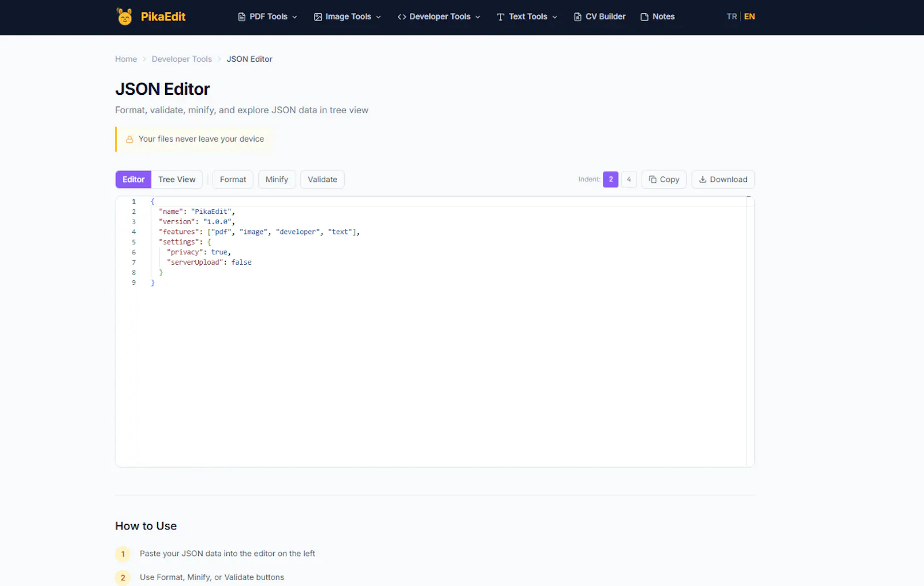Open the PDF Tools menu

pyautogui.click(x=268, y=17)
